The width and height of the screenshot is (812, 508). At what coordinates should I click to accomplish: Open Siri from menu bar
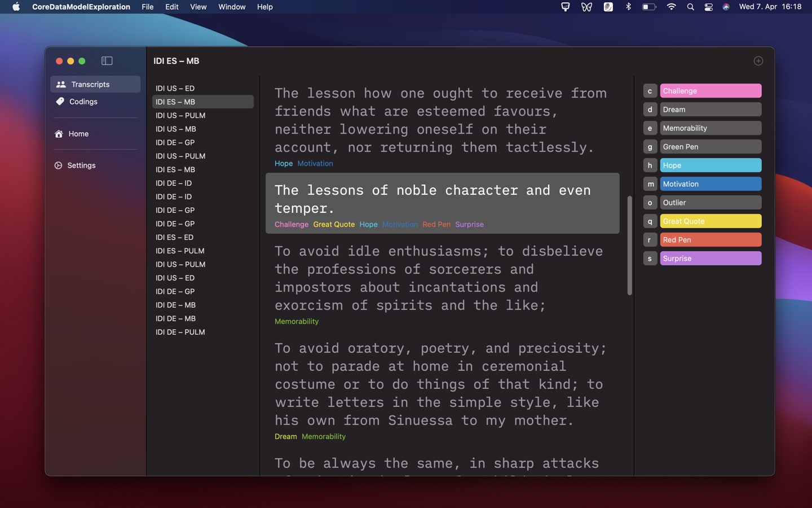(726, 7)
